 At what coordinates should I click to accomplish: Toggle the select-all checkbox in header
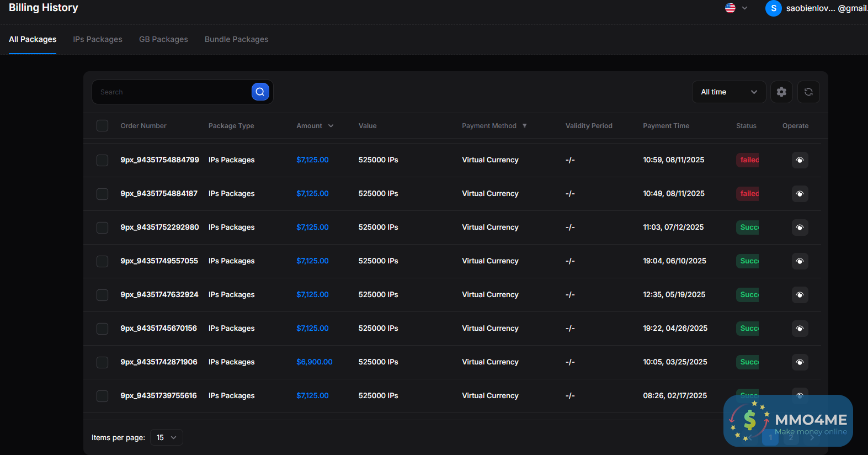click(x=102, y=126)
